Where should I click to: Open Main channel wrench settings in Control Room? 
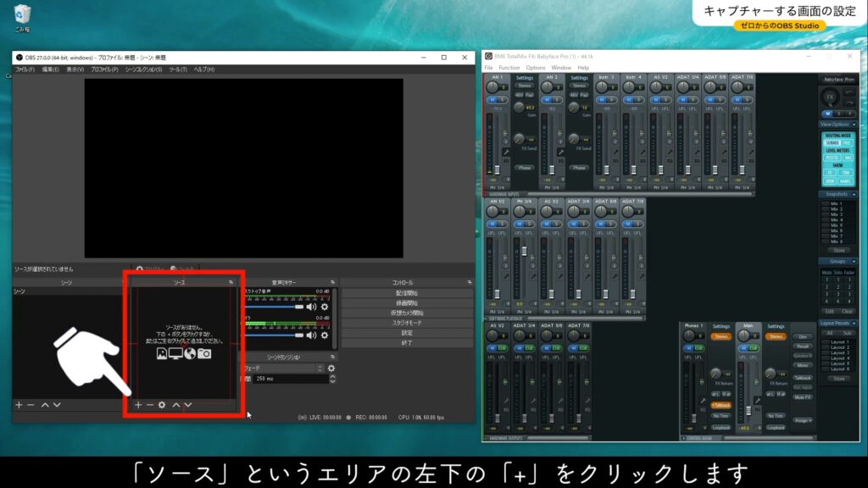pyautogui.click(x=757, y=400)
